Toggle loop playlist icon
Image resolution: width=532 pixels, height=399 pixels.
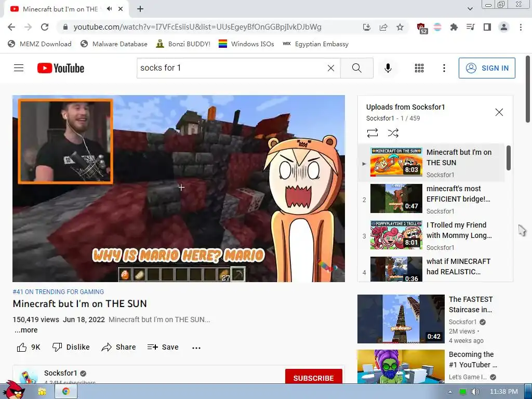(x=372, y=132)
